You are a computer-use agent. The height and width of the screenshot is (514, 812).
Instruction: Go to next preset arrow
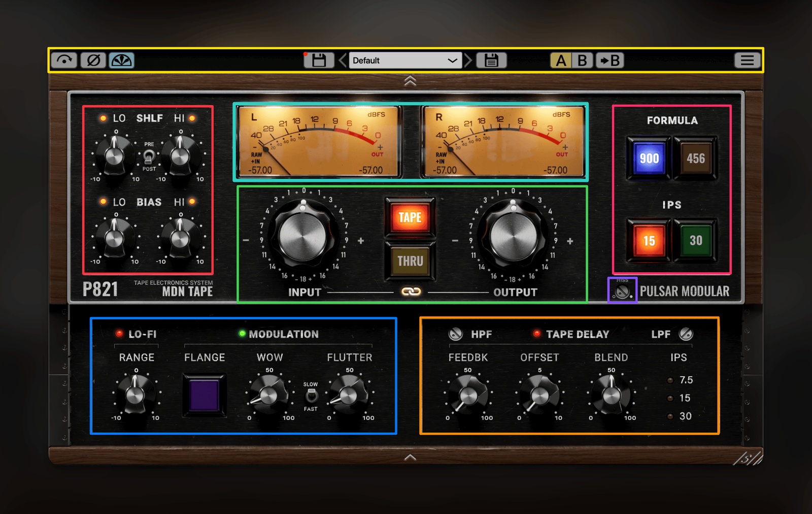[468, 60]
